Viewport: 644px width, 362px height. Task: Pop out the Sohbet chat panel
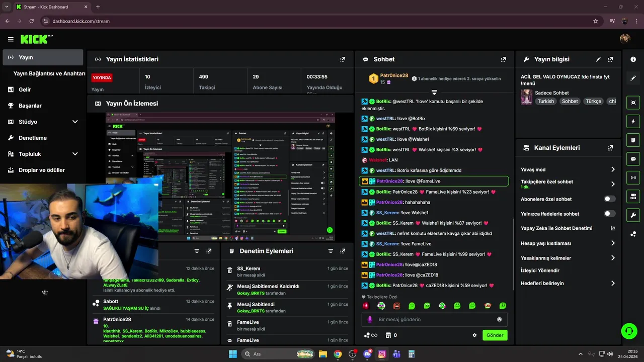(x=503, y=59)
